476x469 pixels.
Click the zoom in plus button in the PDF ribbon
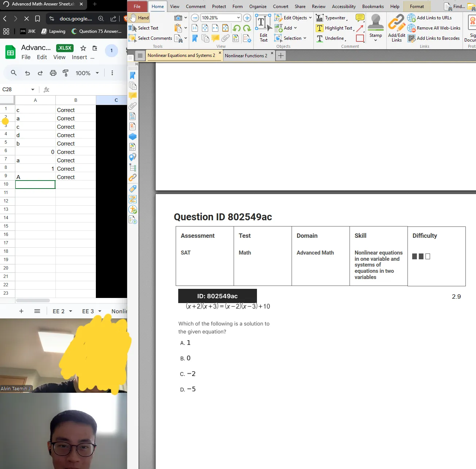coord(247,18)
